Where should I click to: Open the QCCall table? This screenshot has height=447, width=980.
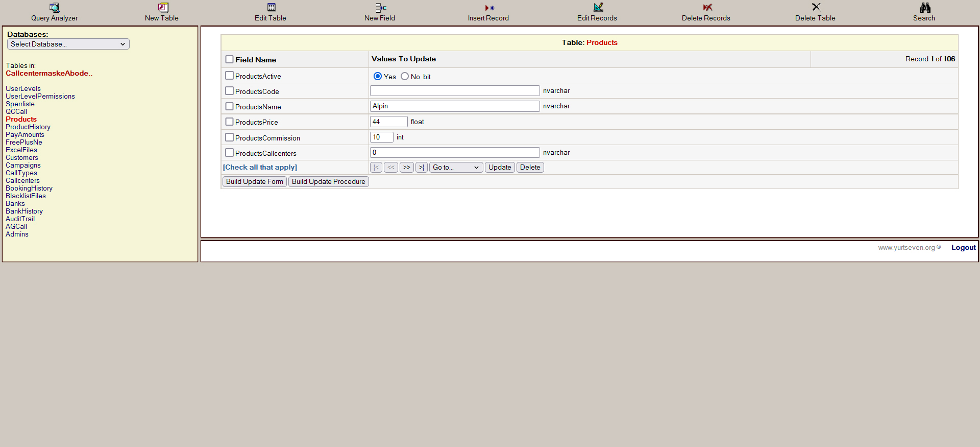[16, 111]
